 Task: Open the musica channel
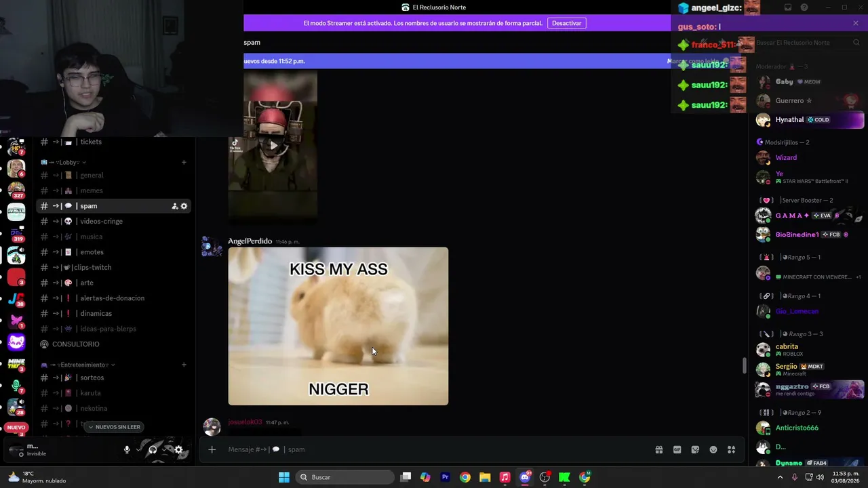(113, 237)
